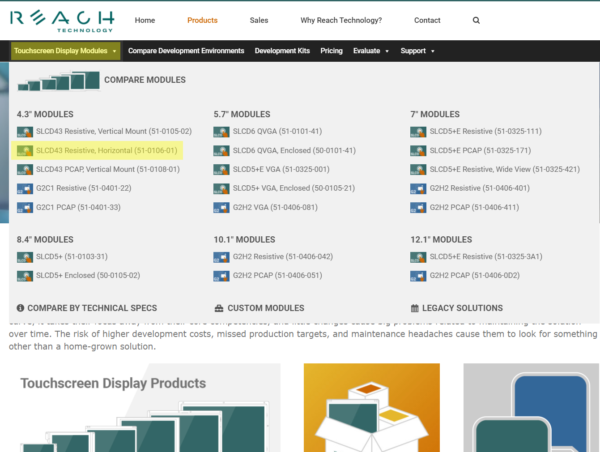Expand Touchscreen Display Modules dropdown

(x=65, y=51)
